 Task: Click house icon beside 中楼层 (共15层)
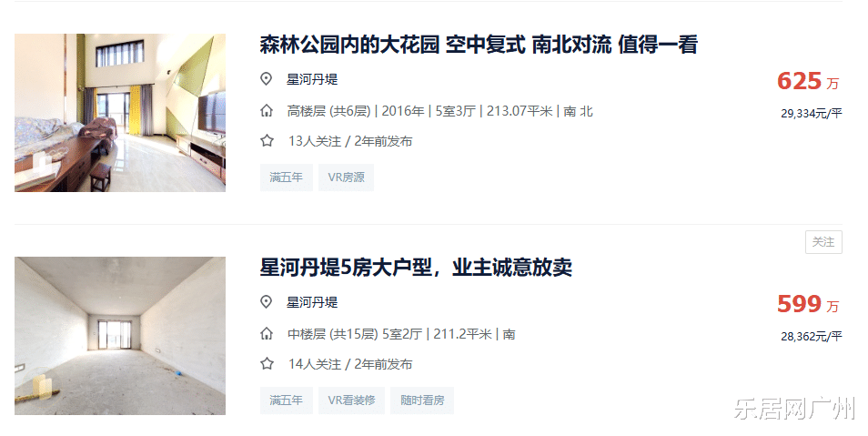tap(267, 334)
